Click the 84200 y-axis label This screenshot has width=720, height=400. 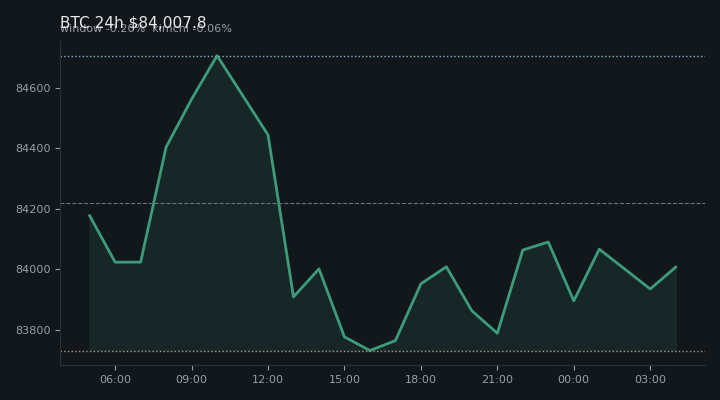[33, 209]
